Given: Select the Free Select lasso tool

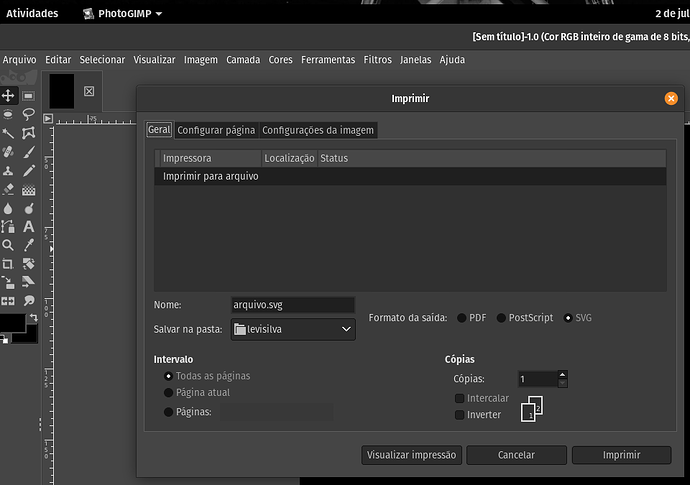Looking at the screenshot, I should pos(29,114).
